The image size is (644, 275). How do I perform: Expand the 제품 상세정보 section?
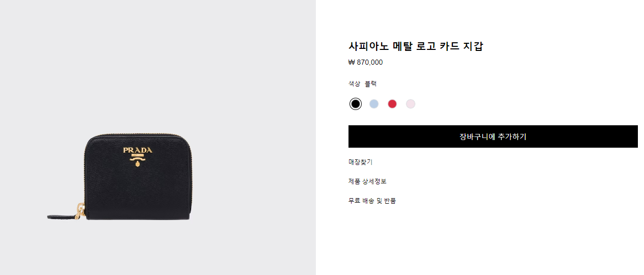pos(367,181)
